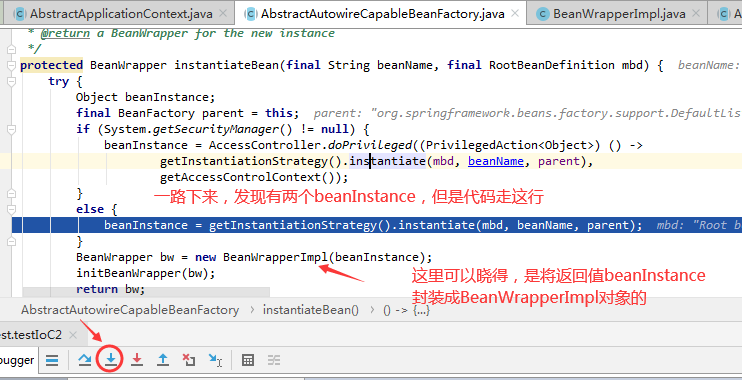742x380 pixels.
Task: Click the AccessController class name
Action: point(265,145)
